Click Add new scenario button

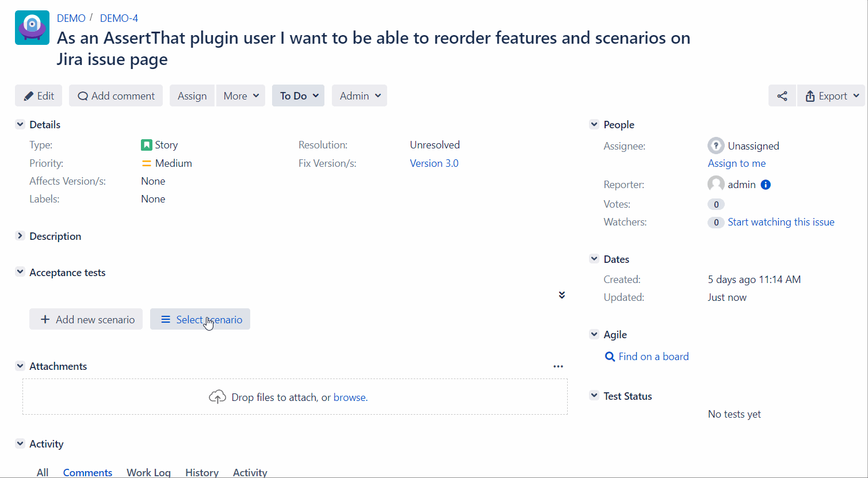coord(86,319)
